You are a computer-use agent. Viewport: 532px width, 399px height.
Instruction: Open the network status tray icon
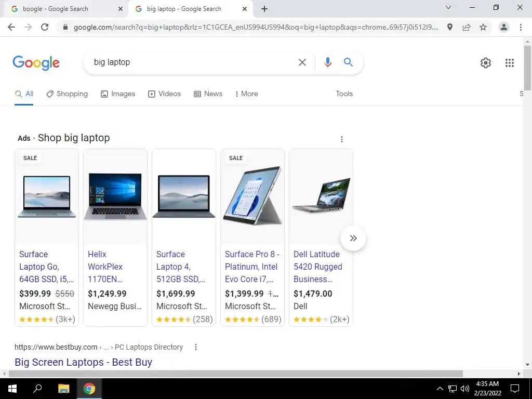point(453,389)
